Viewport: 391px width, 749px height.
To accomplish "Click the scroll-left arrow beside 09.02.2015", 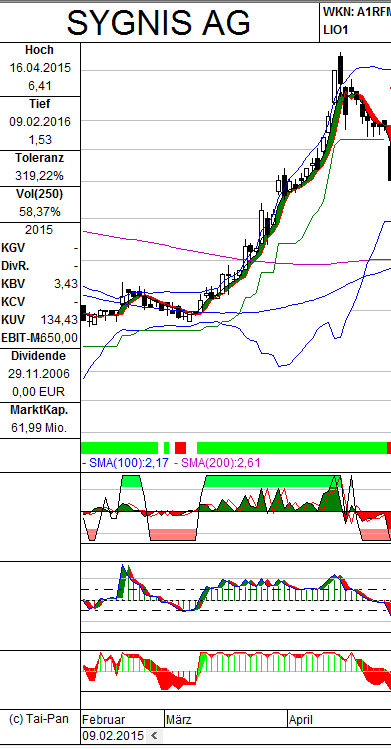I will [x=154, y=735].
